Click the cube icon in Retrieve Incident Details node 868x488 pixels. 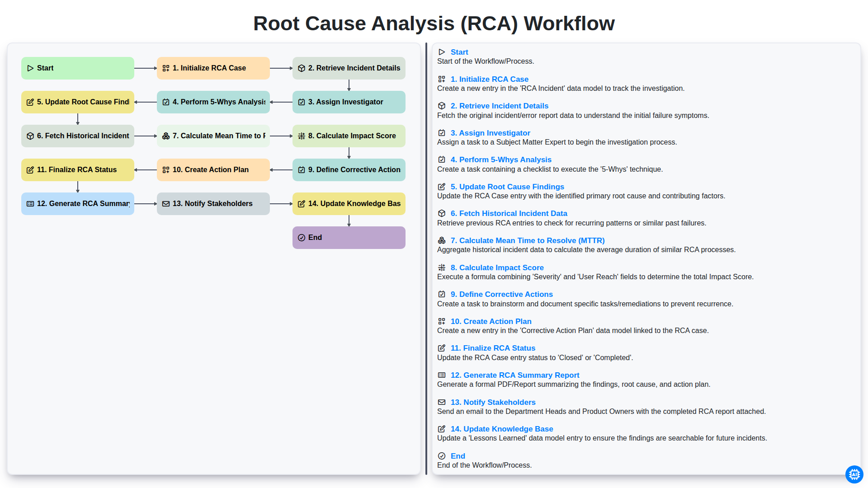[302, 68]
